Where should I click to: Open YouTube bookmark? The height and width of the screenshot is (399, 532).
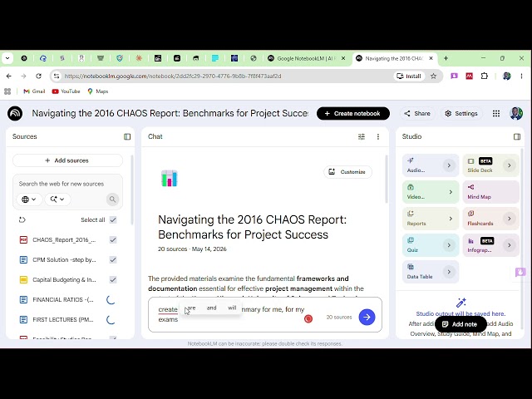(66, 91)
